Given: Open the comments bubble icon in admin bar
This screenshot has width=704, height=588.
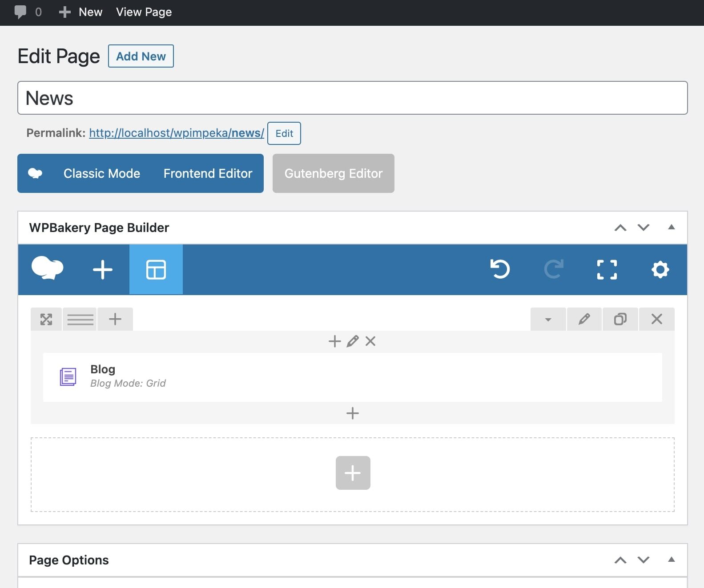Looking at the screenshot, I should (x=20, y=12).
